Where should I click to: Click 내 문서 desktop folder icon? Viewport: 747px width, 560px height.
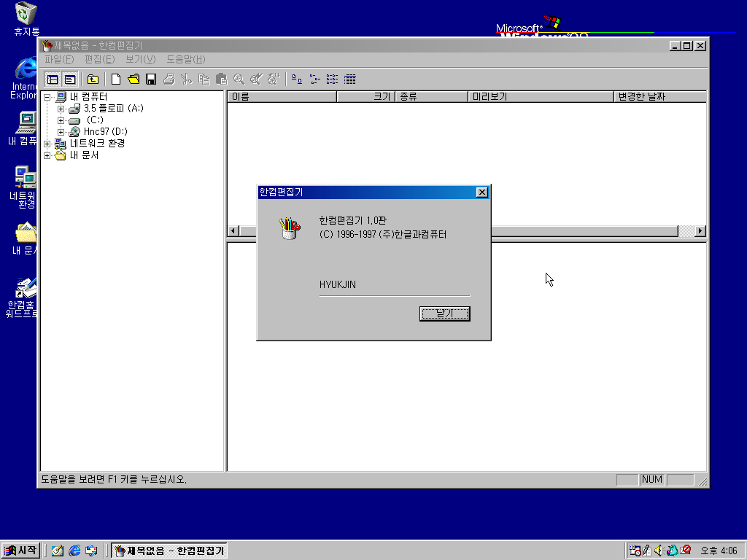coord(24,238)
